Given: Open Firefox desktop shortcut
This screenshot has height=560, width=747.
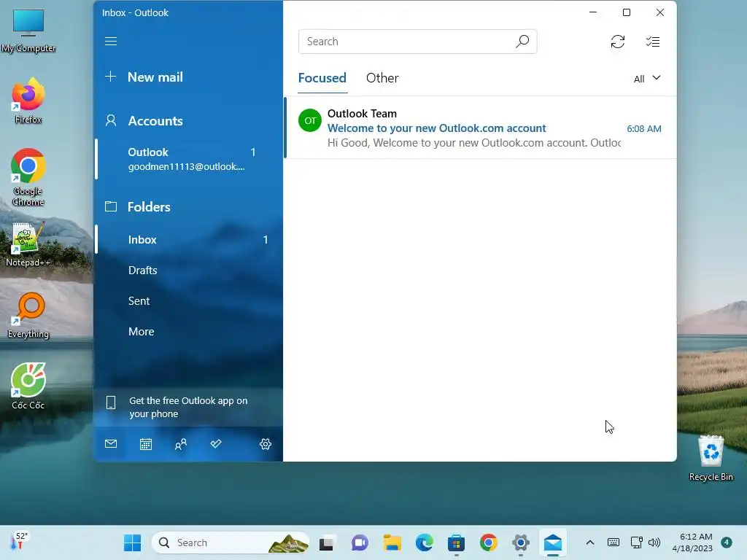Looking at the screenshot, I should tap(28, 101).
